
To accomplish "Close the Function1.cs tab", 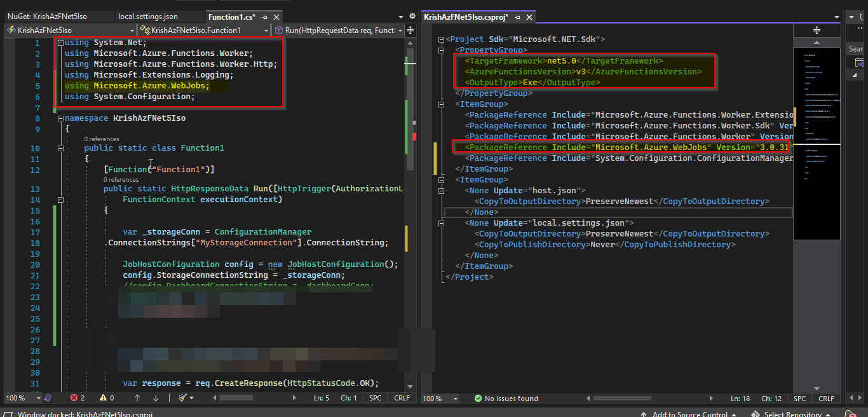I will point(277,17).
